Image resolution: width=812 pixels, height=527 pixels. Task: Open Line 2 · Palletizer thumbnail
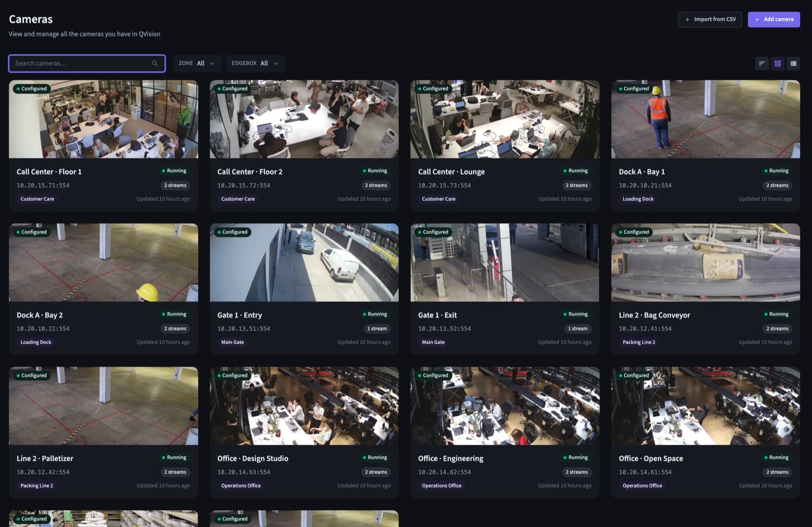[x=104, y=406]
